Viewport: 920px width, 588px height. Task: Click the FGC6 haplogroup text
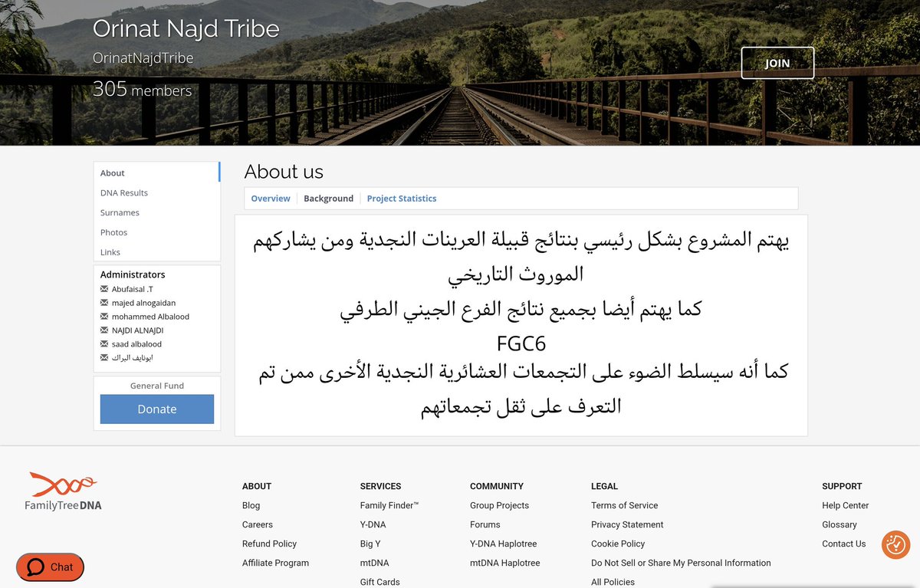click(x=521, y=343)
